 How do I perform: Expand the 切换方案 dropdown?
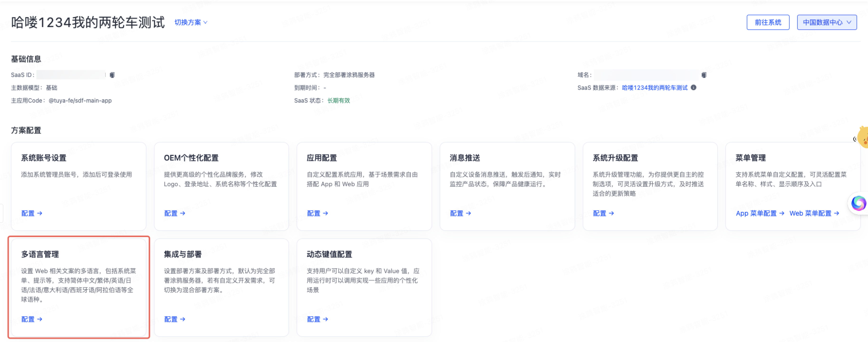point(191,22)
